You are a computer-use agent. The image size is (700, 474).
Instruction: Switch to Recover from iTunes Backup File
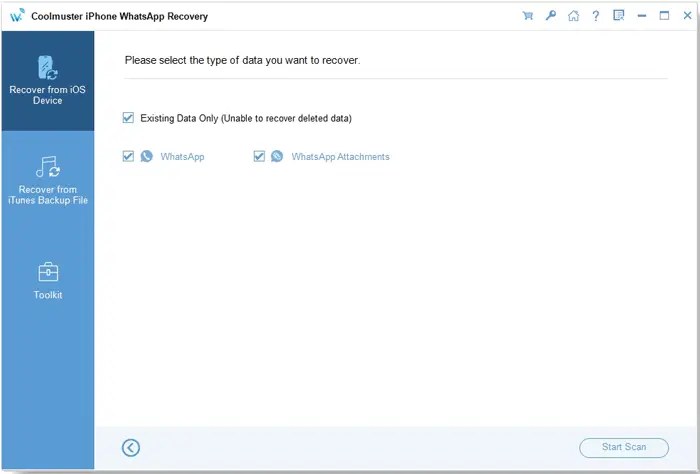[x=47, y=181]
